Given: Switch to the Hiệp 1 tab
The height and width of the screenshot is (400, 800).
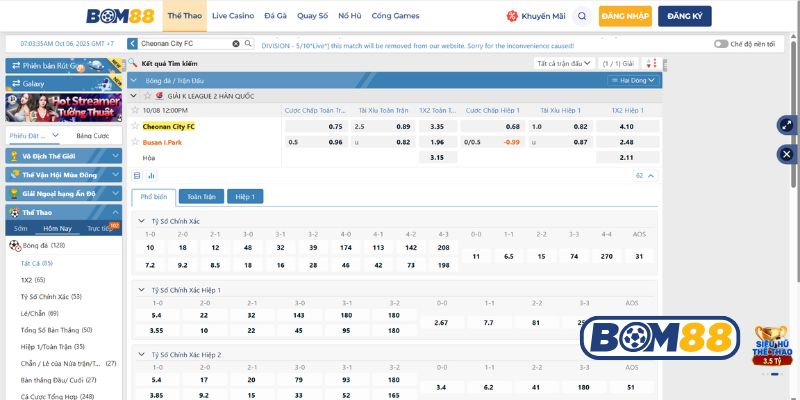Looking at the screenshot, I should tap(245, 196).
